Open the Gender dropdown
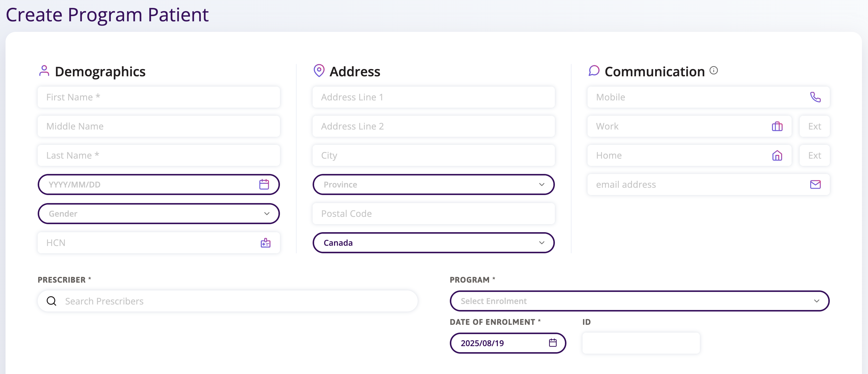This screenshot has height=374, width=868. tap(159, 213)
